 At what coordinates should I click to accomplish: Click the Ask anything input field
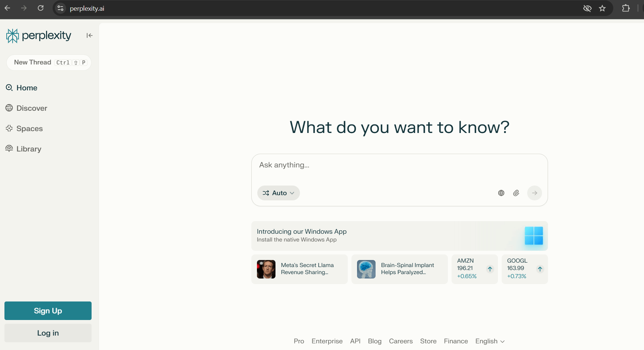click(x=399, y=165)
